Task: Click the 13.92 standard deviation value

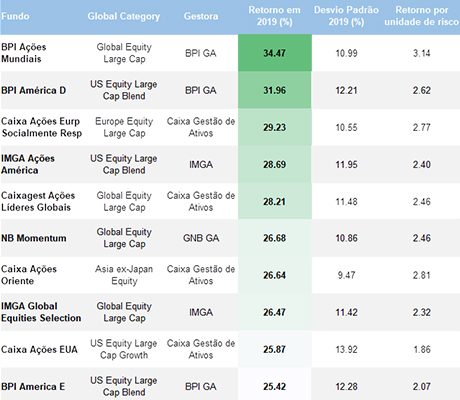Action: [x=346, y=349]
